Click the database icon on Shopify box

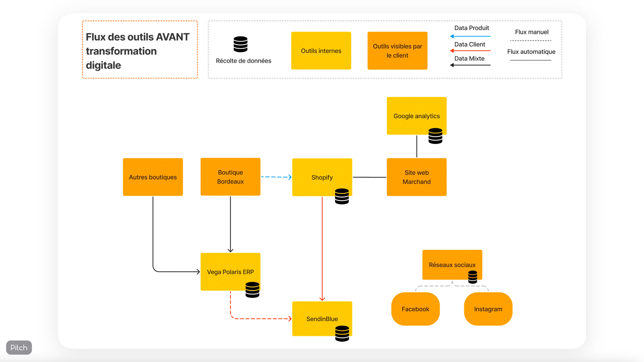(342, 196)
